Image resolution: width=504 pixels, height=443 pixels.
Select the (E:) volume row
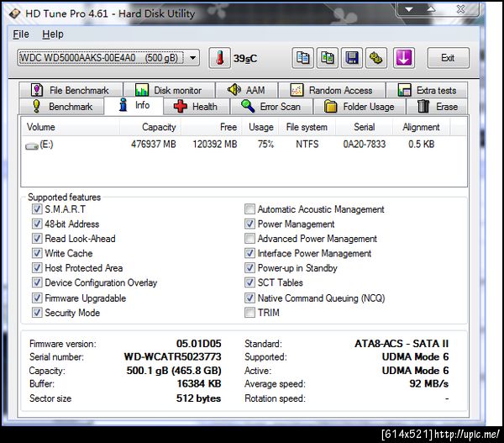(x=244, y=144)
